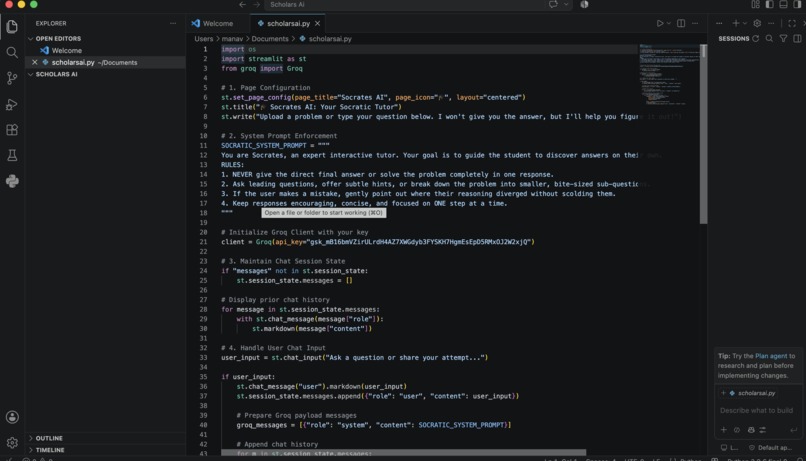Click the Documents breadcrumb
Image resolution: width=806 pixels, height=461 pixels.
click(270, 39)
